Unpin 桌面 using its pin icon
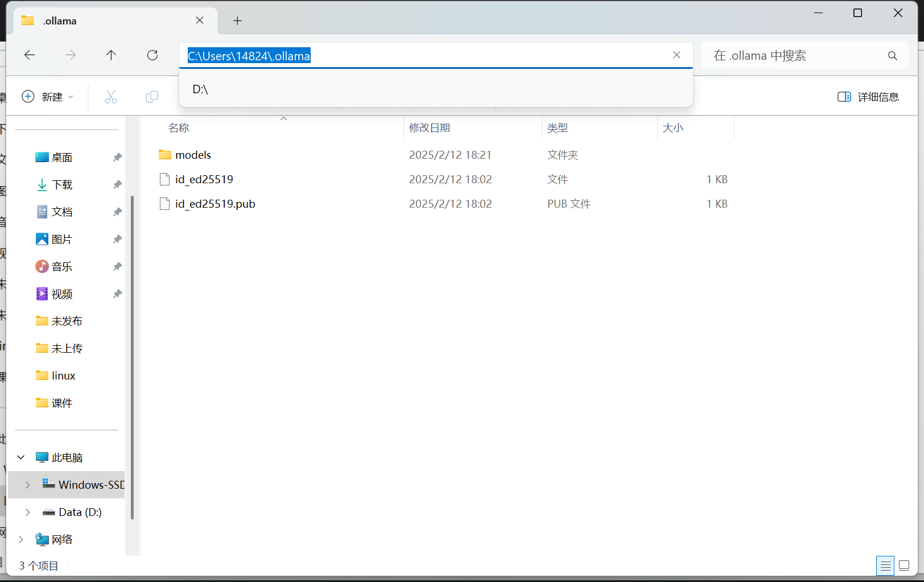 (x=117, y=158)
